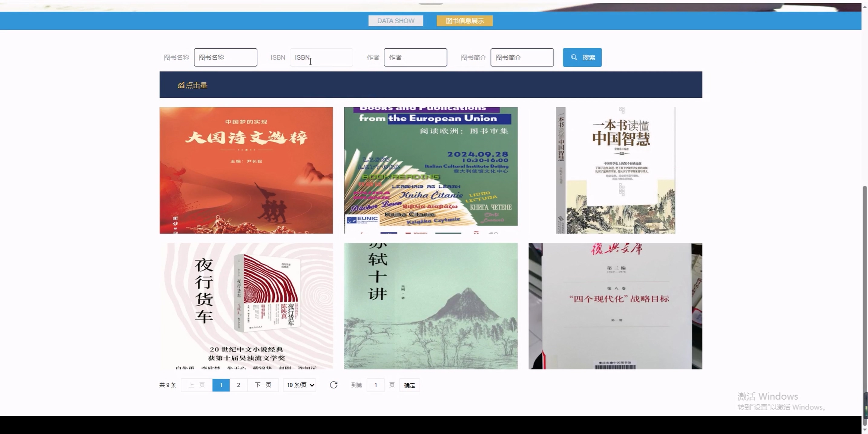This screenshot has height=434, width=868.
Task: Focus the 作者 input field
Action: 415,57
